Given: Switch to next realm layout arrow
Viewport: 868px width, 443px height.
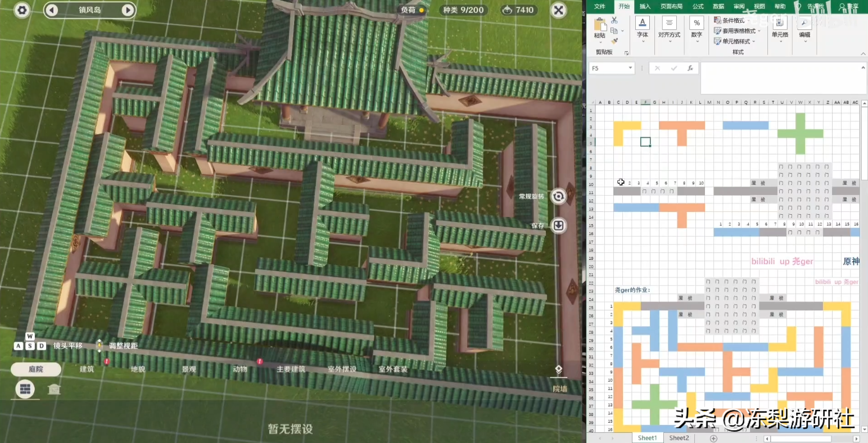Looking at the screenshot, I should pos(128,10).
